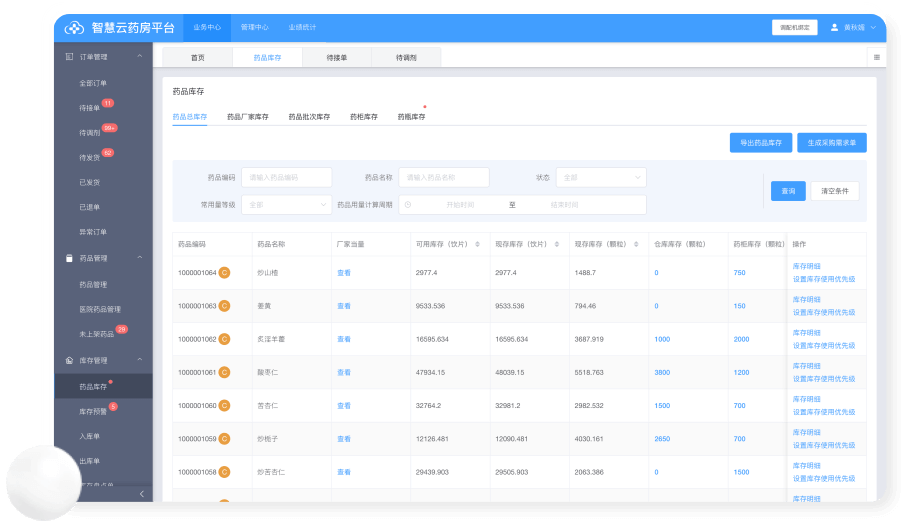Open the 待接单 page tab

point(337,57)
